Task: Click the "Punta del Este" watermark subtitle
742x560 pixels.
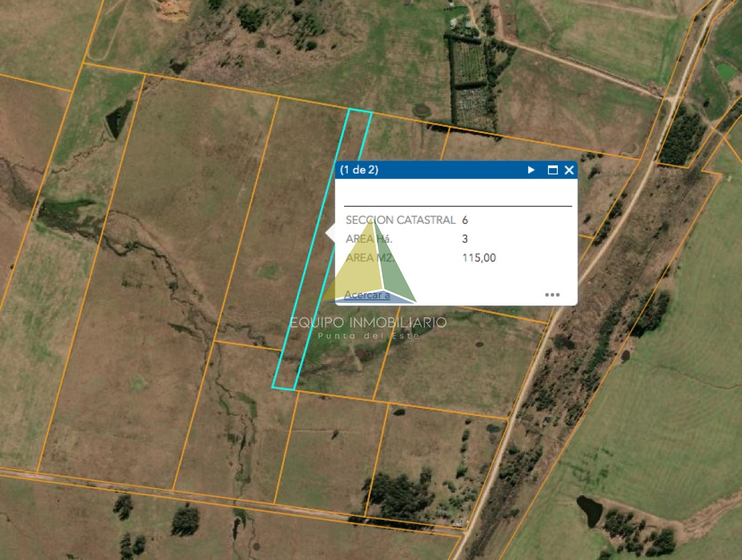Action: pos(368,336)
